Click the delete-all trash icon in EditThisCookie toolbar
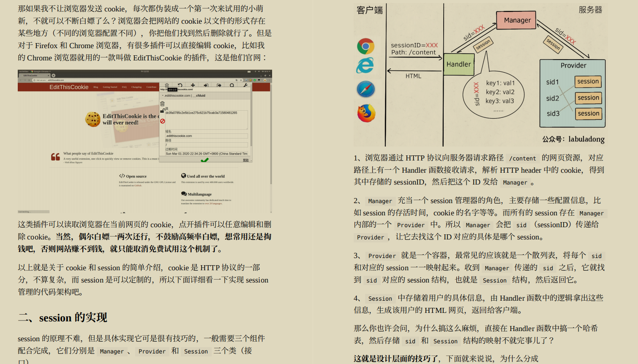Image resolution: width=638 pixels, height=364 pixels. 167,85
